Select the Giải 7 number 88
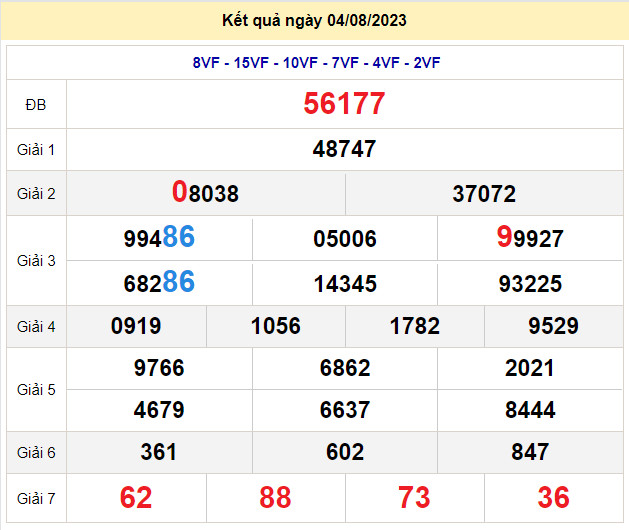This screenshot has width=629, height=530. click(275, 498)
